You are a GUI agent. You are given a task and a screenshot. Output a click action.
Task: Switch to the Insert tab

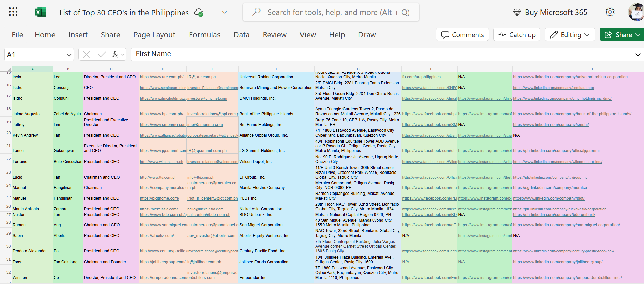[x=78, y=35]
